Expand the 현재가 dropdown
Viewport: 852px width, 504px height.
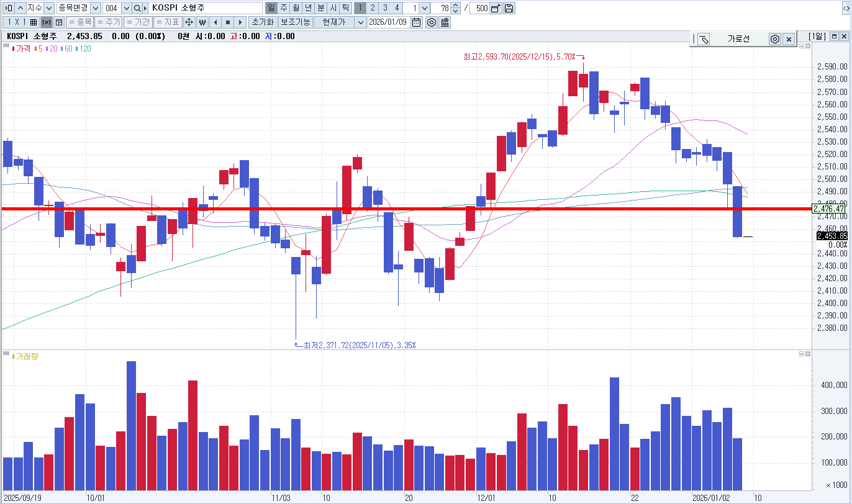(x=360, y=22)
